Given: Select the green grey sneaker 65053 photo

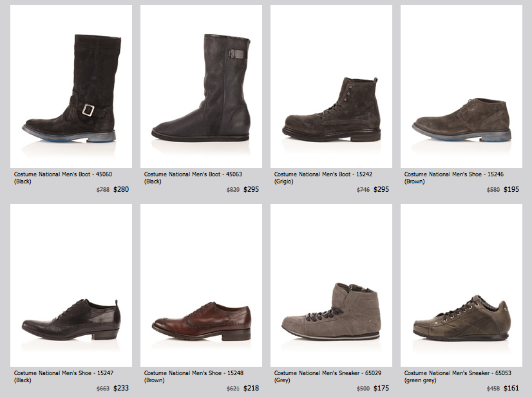Looking at the screenshot, I should (461, 285).
